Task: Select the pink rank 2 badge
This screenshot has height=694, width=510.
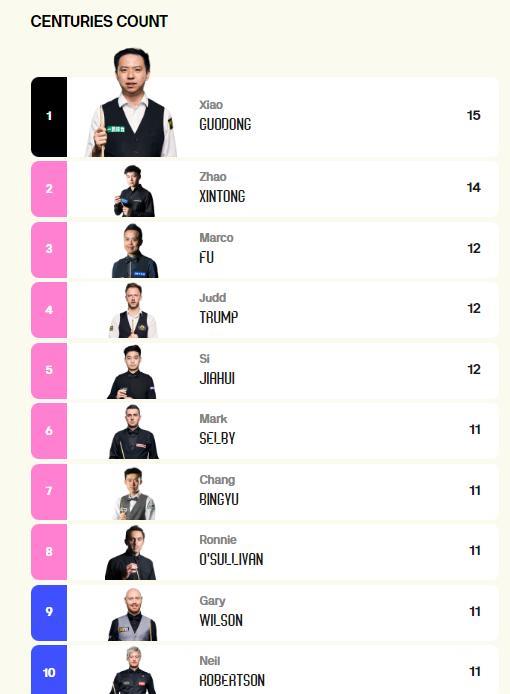Action: pos(49,189)
